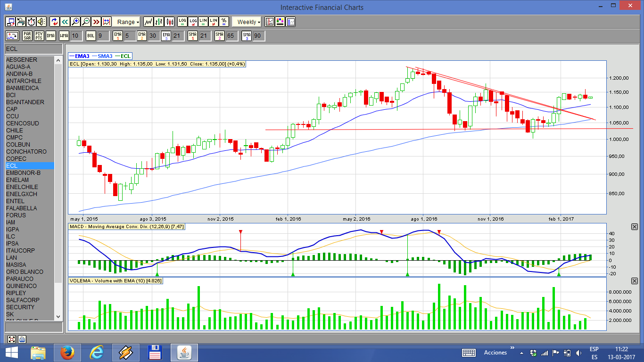This screenshot has height=362, width=644.
Task: Close the VOLEMA volume panel
Action: click(x=634, y=281)
